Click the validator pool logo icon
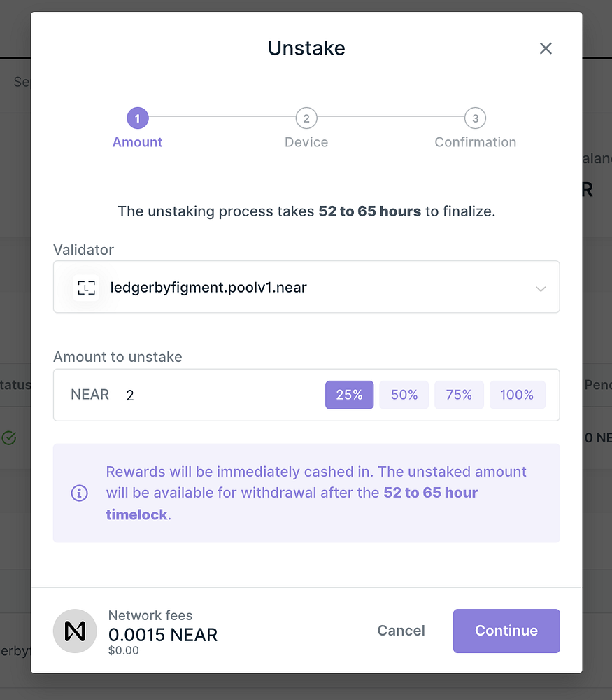Screen dimensions: 612x700 tap(86, 287)
